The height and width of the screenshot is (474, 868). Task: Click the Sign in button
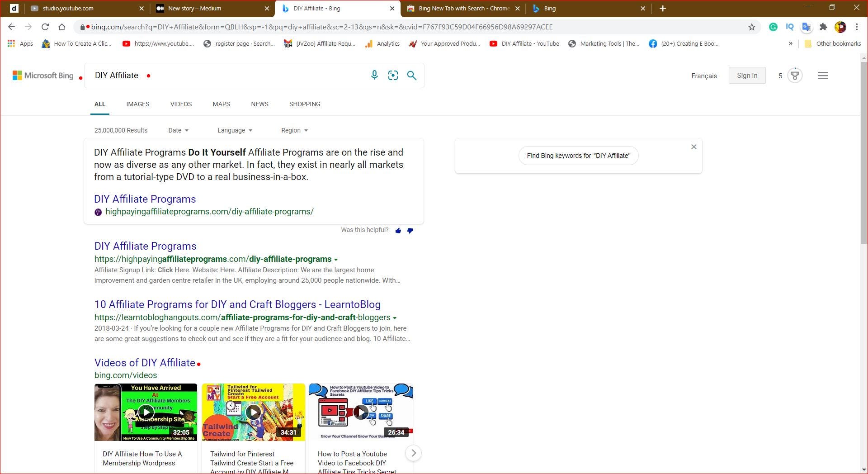747,76
